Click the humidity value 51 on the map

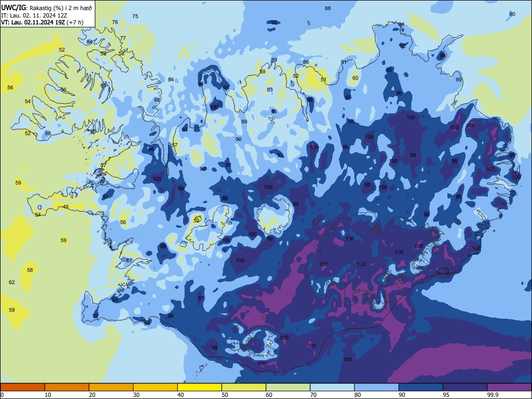[323, 80]
